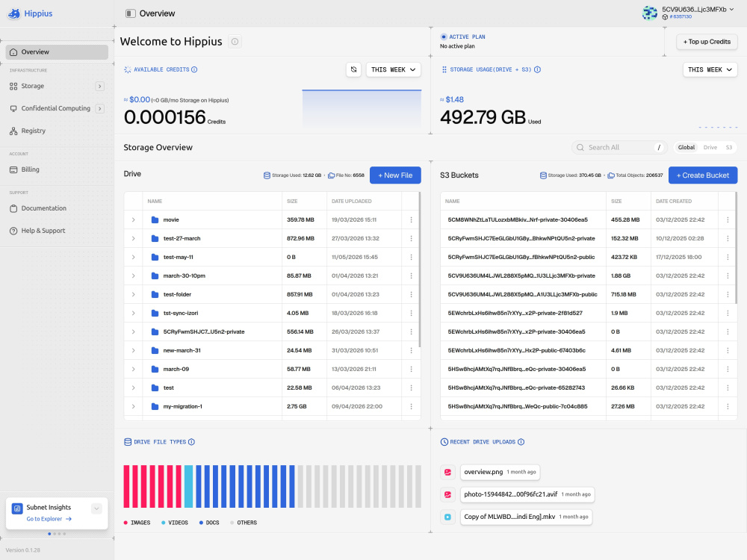Expand the march-30-10pm folder chevron
The image size is (747, 560).
(x=134, y=276)
